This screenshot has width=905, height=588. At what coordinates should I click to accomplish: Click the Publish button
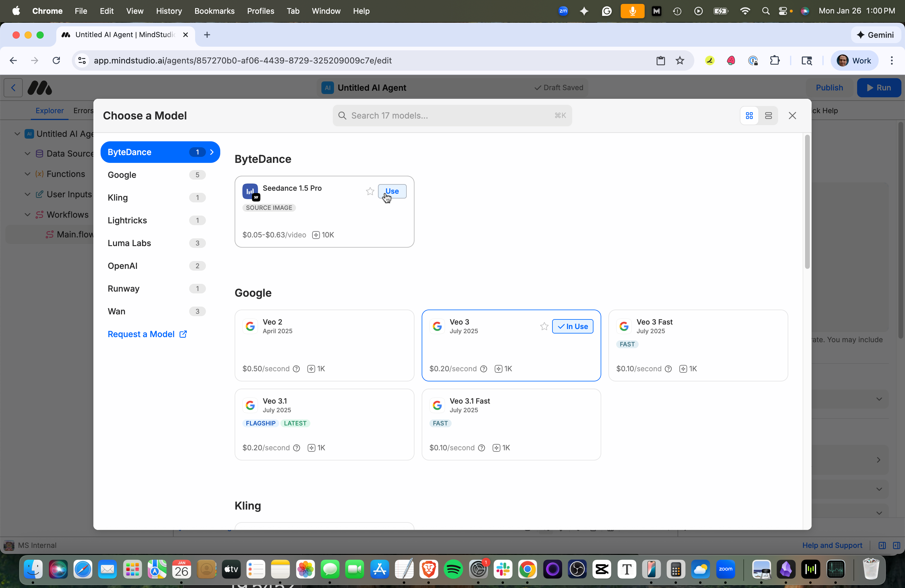point(829,87)
